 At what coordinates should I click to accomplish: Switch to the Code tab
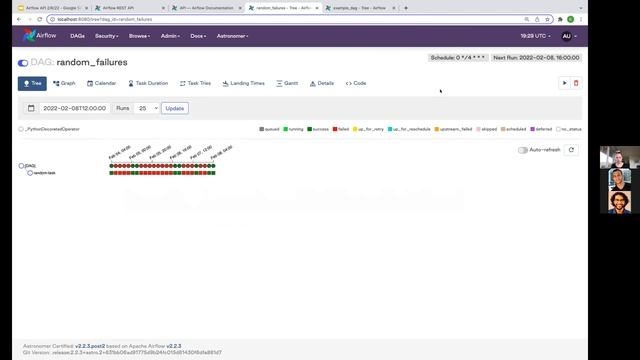(x=356, y=83)
